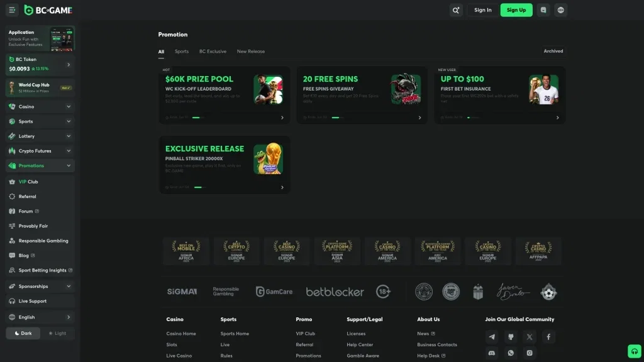
Task: Click the Forum icon in sidebar
Action: pos(12,211)
